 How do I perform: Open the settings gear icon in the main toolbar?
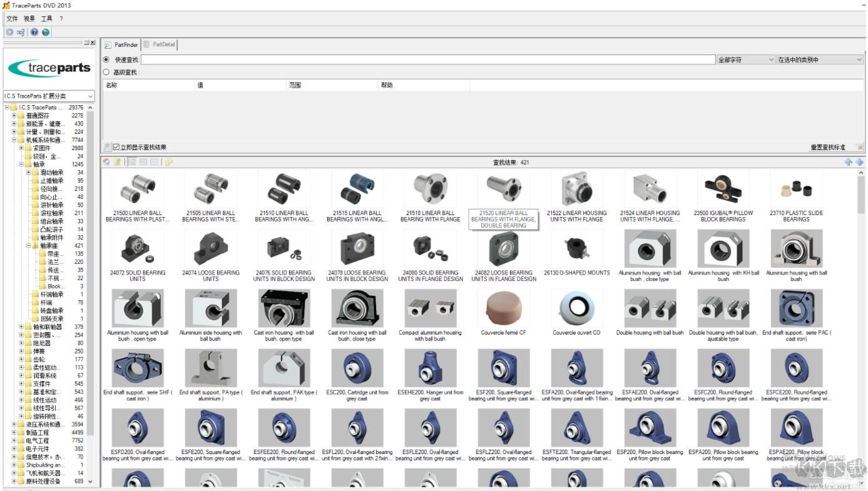(9, 32)
